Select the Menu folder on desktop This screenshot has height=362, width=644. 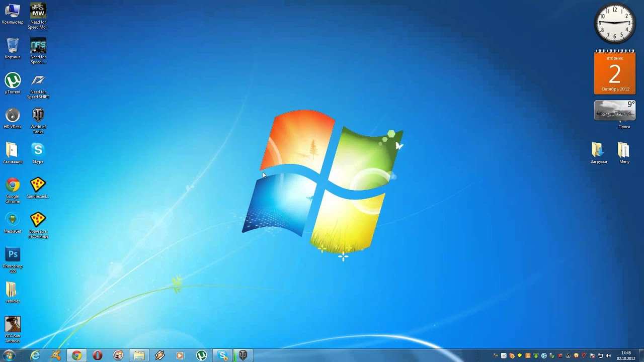624,153
